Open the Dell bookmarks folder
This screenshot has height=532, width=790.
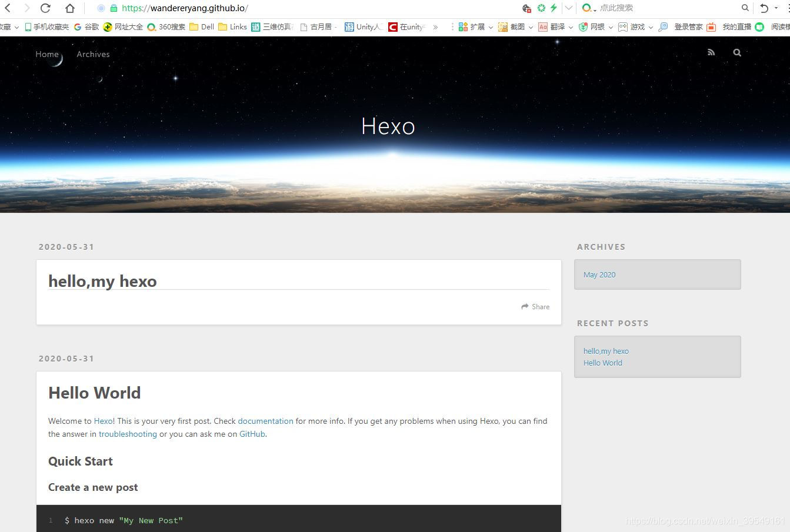point(202,27)
